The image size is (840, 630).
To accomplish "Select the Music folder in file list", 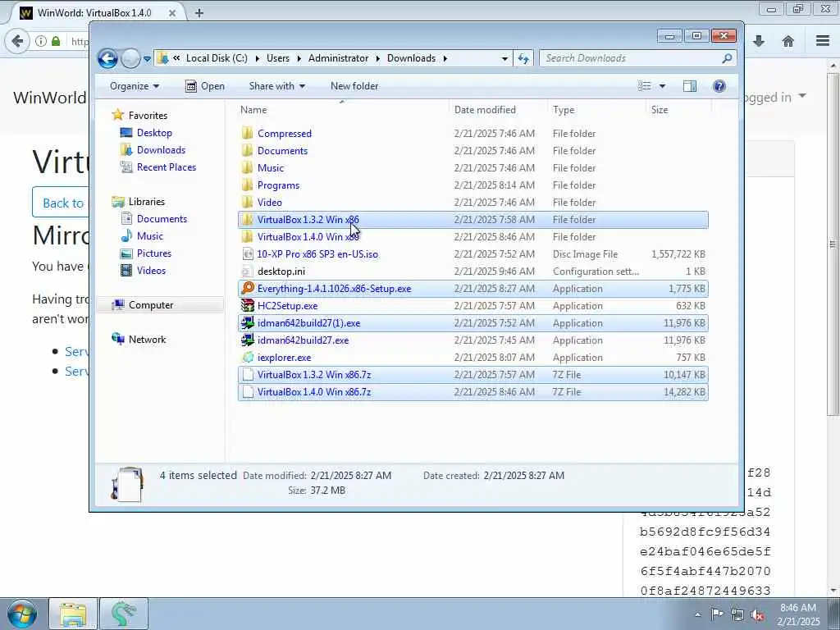I will click(271, 168).
